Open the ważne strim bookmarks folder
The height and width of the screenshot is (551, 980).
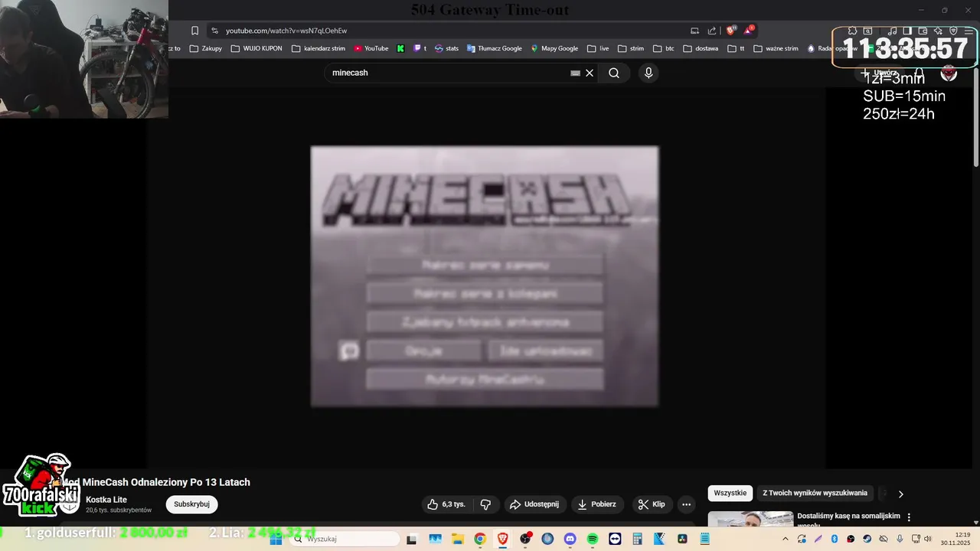776,48
